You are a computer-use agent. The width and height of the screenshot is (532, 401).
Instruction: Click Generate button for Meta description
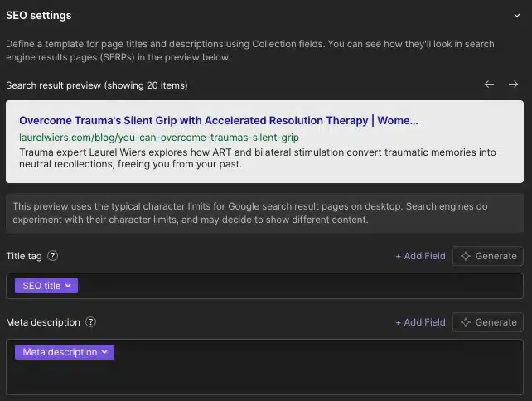[488, 322]
